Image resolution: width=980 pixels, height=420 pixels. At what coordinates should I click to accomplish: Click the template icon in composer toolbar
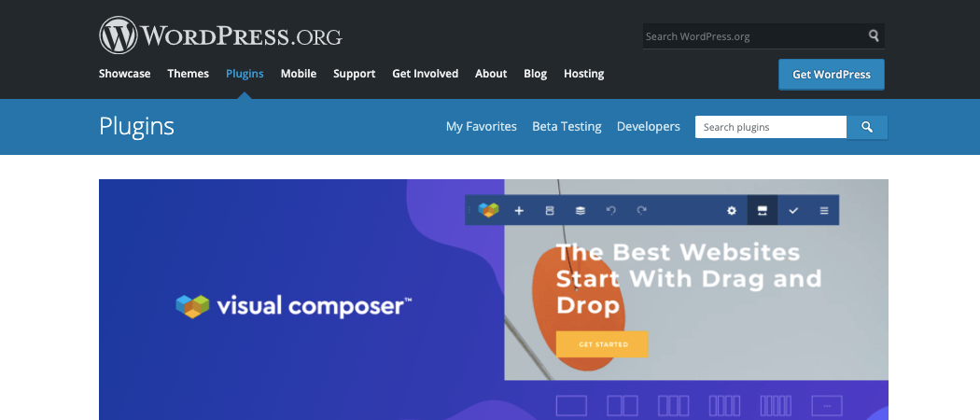click(x=550, y=211)
